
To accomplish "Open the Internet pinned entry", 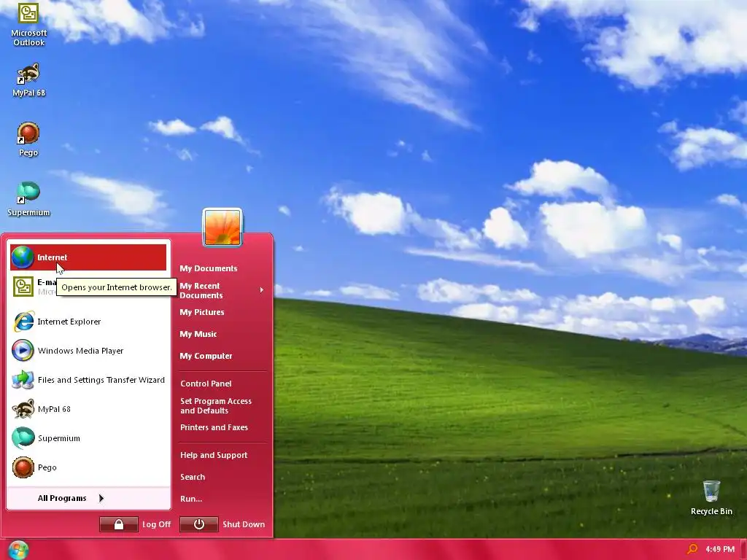I will [88, 257].
